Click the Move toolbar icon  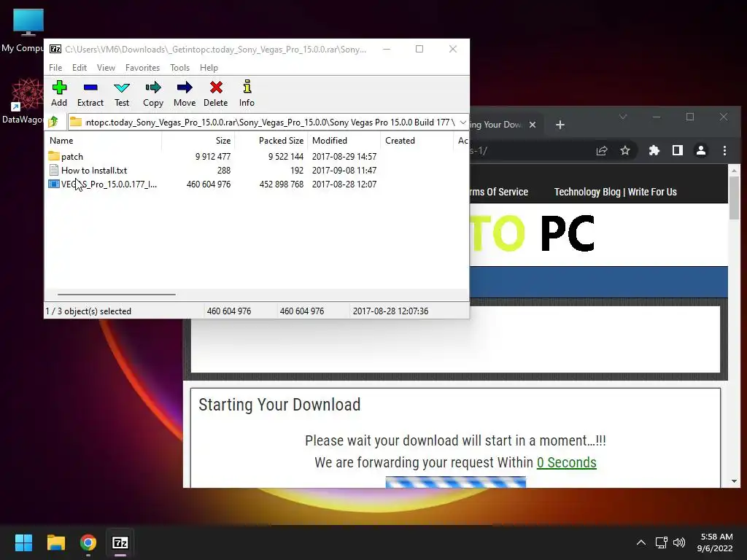[x=185, y=93]
